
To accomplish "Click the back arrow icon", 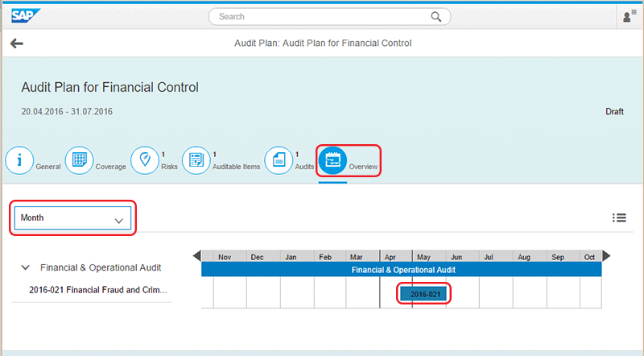I will [x=17, y=43].
